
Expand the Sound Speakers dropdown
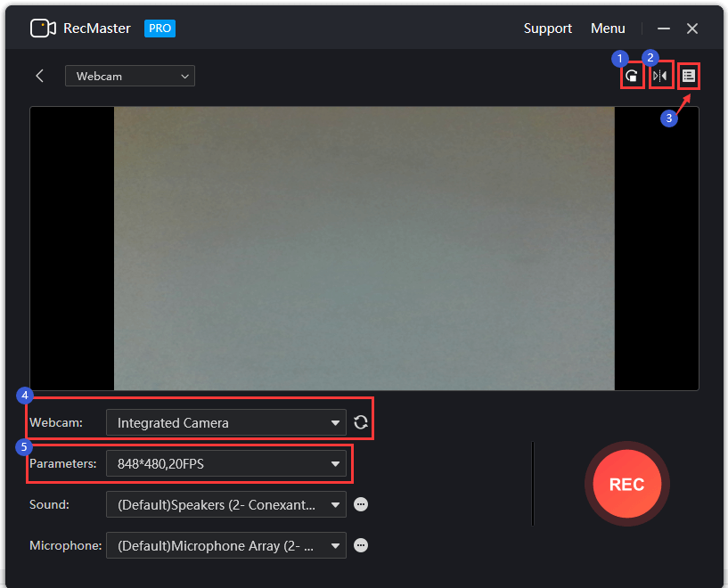coord(226,504)
